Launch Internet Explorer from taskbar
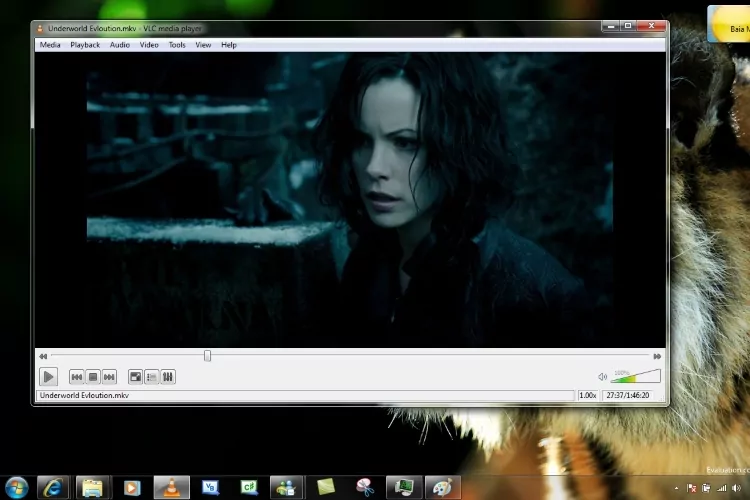The height and width of the screenshot is (500, 750). click(x=53, y=488)
